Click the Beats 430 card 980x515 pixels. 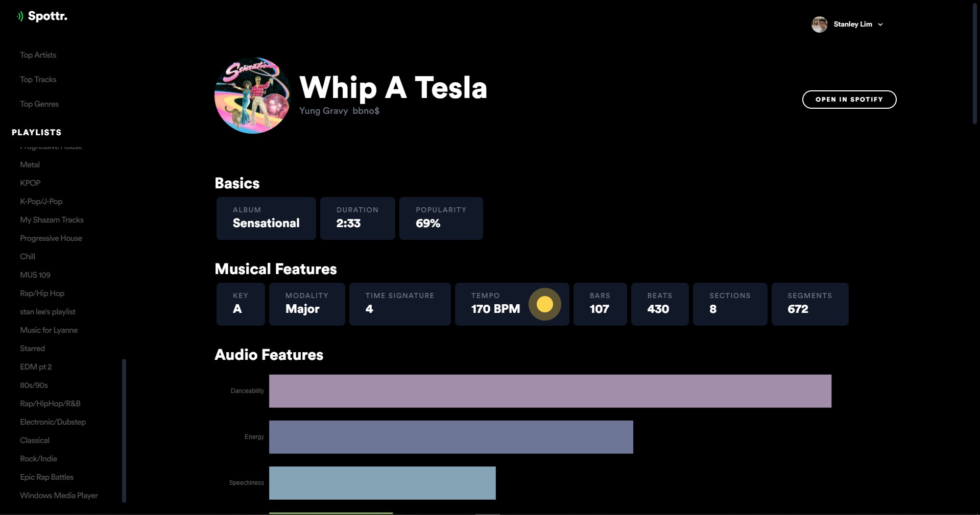(660, 304)
